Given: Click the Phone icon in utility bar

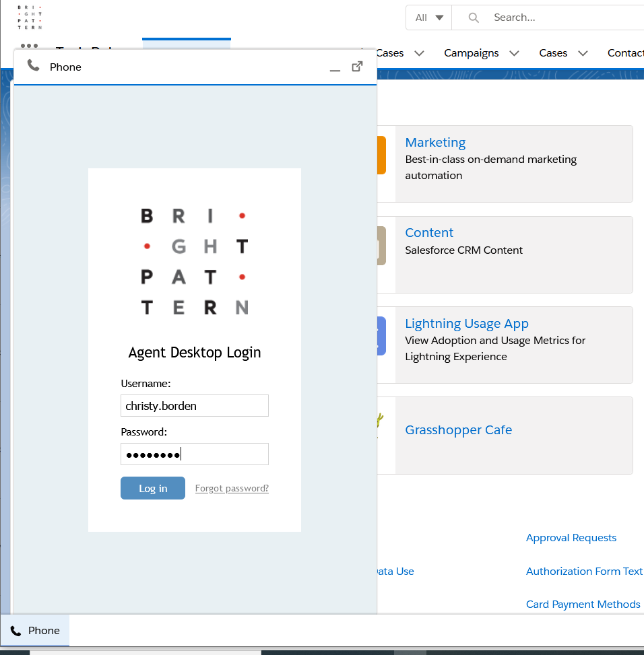Looking at the screenshot, I should coord(15,631).
